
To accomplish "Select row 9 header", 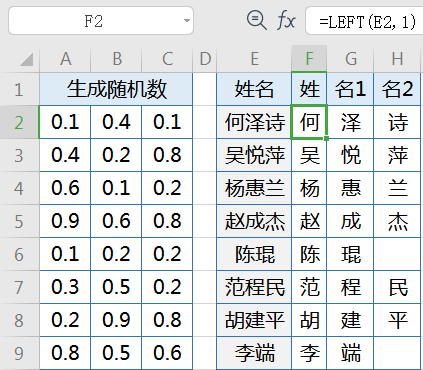I will coord(19,353).
